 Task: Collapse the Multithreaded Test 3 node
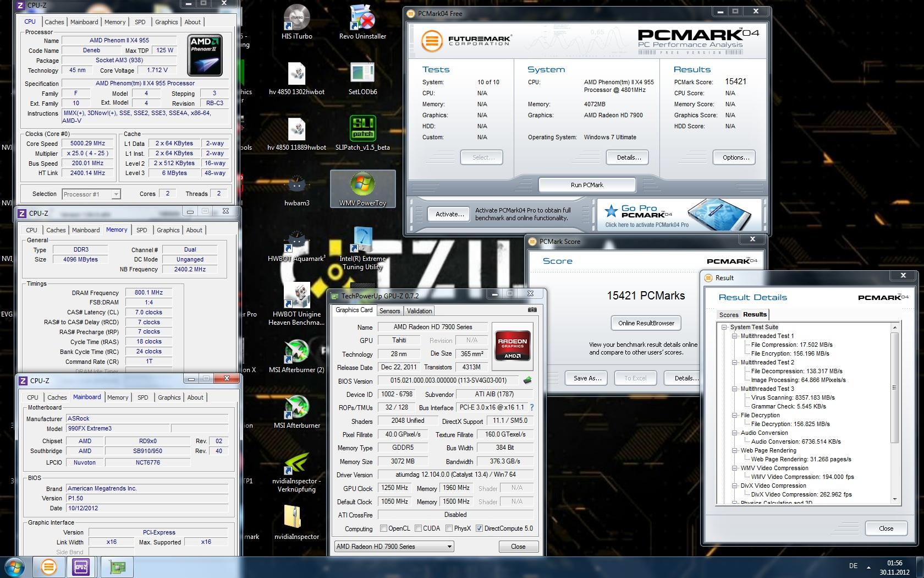(734, 389)
